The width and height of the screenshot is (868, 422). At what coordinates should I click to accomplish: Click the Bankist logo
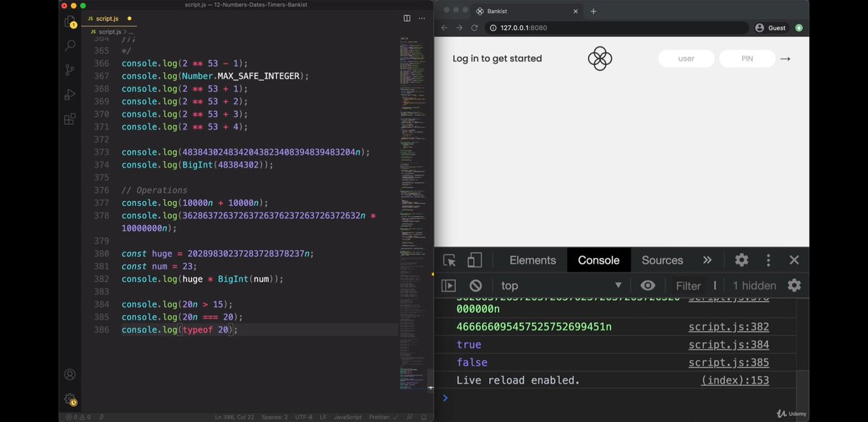(600, 59)
